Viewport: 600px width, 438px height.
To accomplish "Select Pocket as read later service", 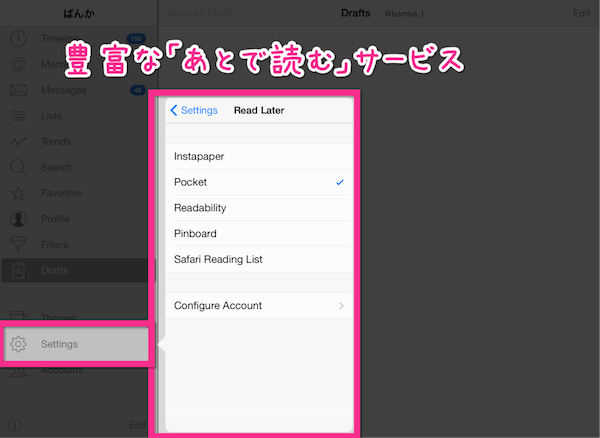I will click(x=259, y=182).
